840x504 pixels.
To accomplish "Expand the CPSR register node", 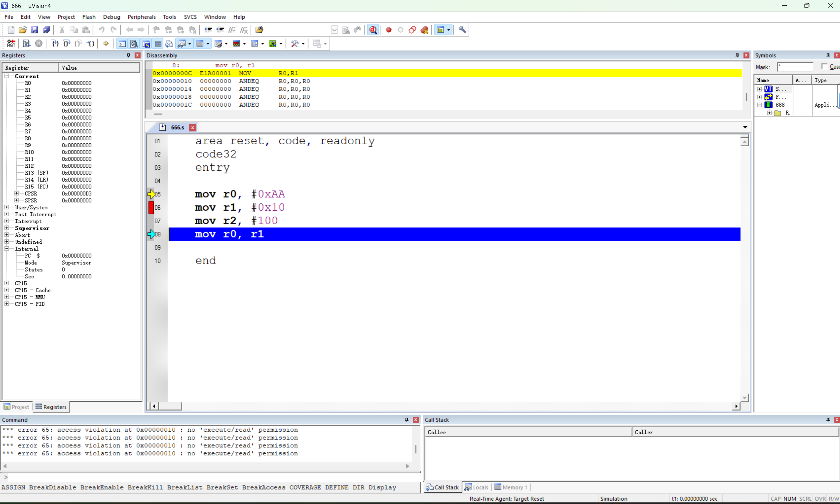I will pos(16,193).
